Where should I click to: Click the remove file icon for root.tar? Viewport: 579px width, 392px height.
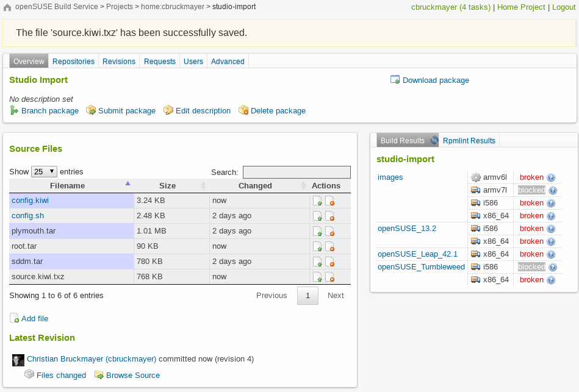point(330,246)
